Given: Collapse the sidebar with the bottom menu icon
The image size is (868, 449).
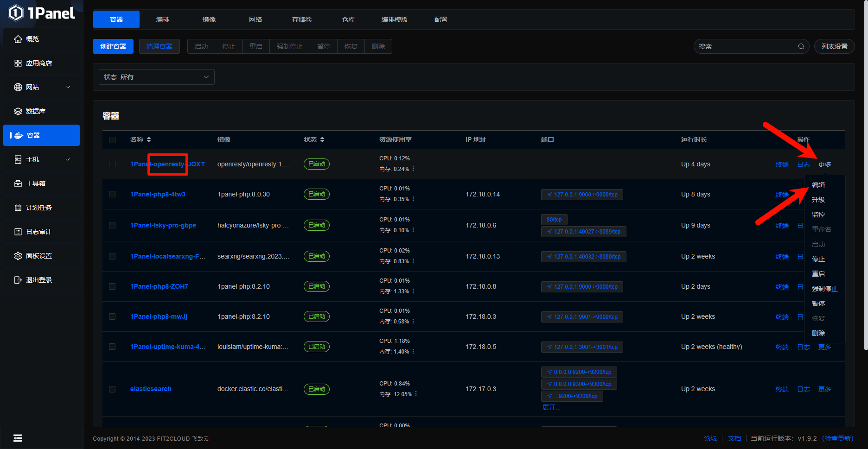Looking at the screenshot, I should pos(18,438).
